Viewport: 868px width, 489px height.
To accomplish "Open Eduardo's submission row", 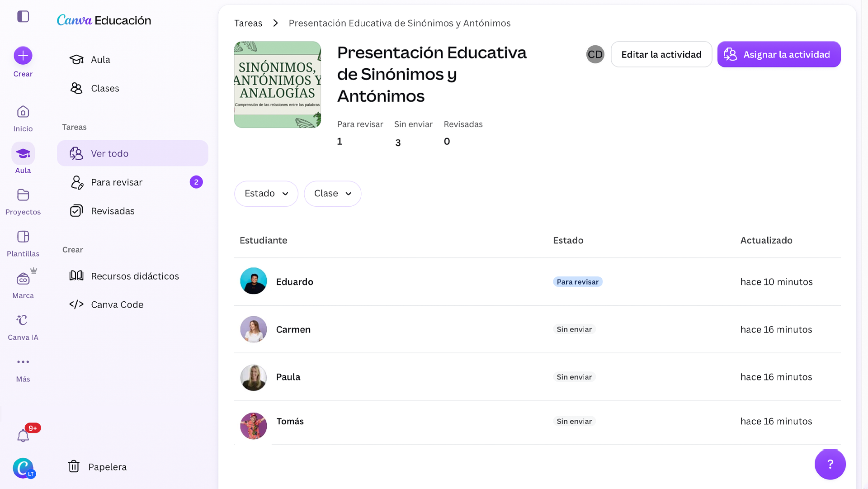I will tap(537, 282).
